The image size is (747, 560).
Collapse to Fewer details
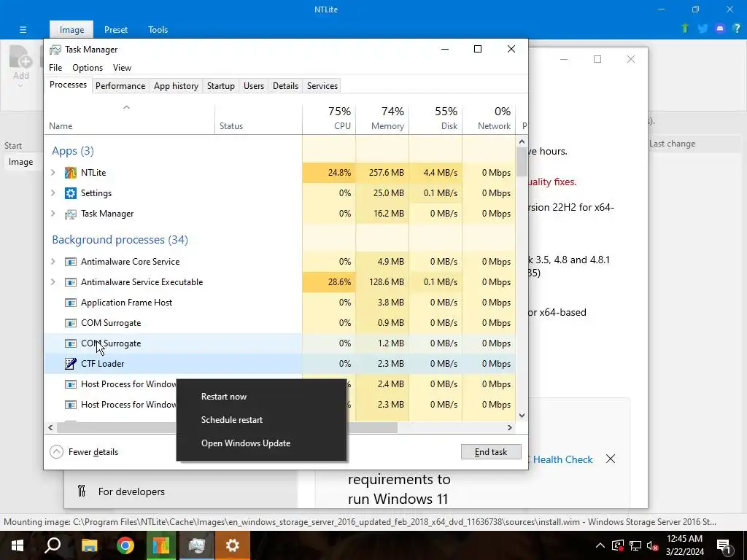pos(84,452)
